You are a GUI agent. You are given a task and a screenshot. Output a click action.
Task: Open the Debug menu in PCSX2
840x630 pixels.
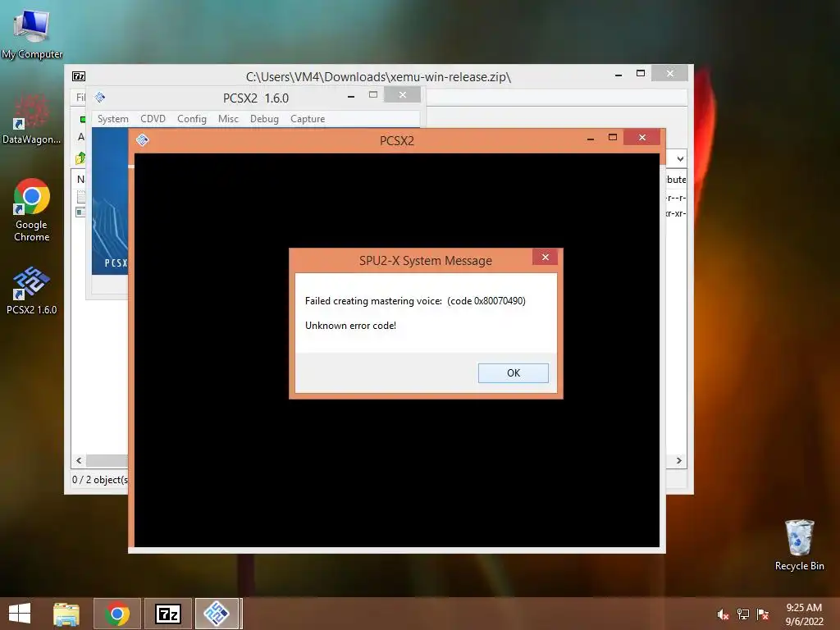[x=264, y=119]
